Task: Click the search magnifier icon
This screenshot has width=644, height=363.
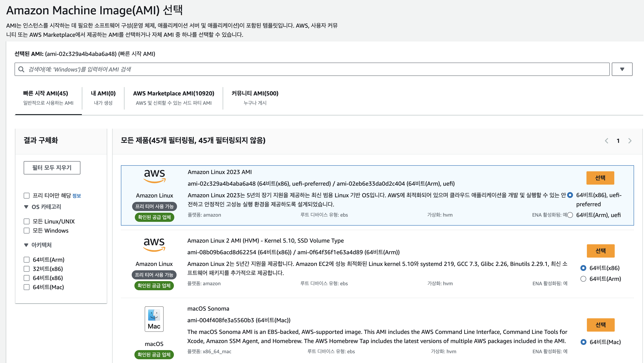Action: 21,69
